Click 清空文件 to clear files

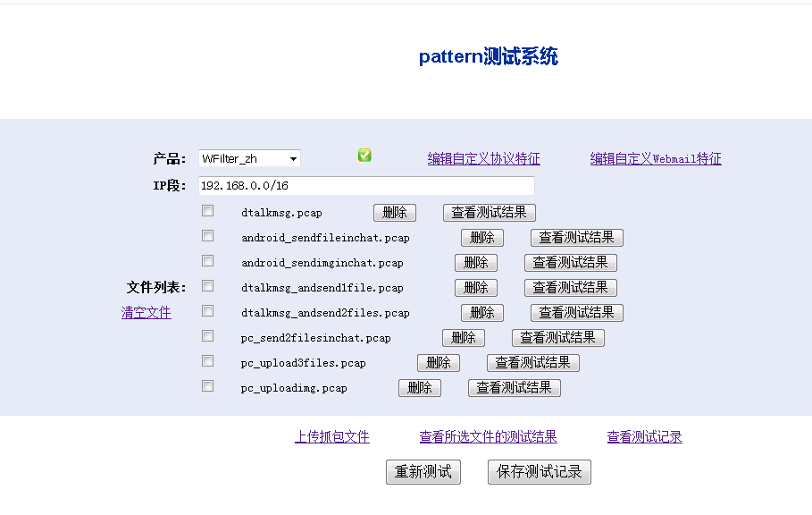click(146, 313)
